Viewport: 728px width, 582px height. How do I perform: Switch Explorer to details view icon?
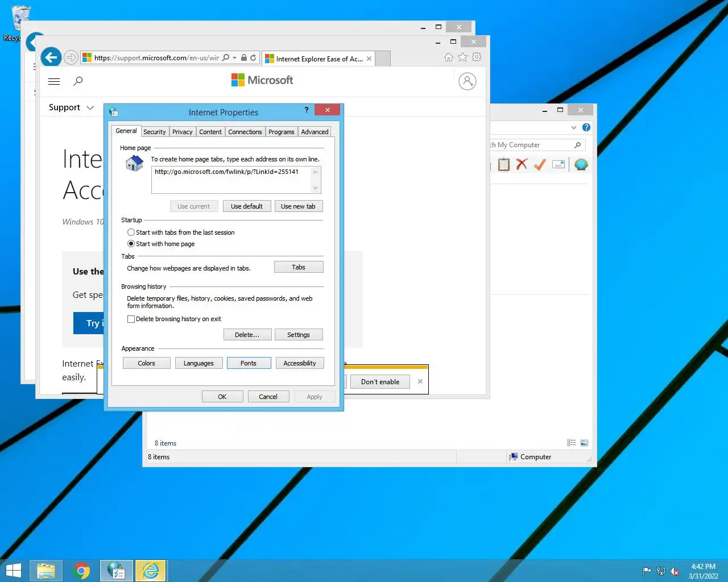571,443
